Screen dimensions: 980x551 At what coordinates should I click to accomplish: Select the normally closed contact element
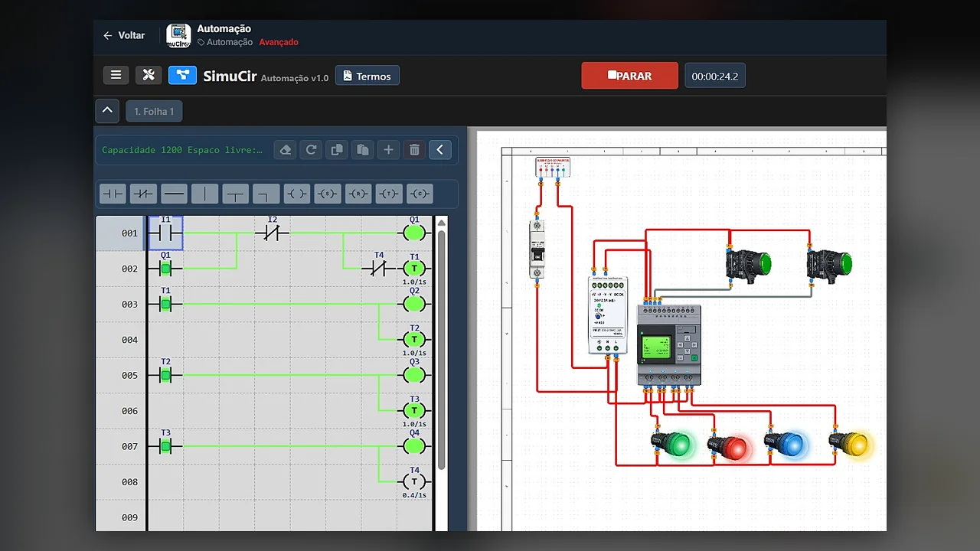143,194
